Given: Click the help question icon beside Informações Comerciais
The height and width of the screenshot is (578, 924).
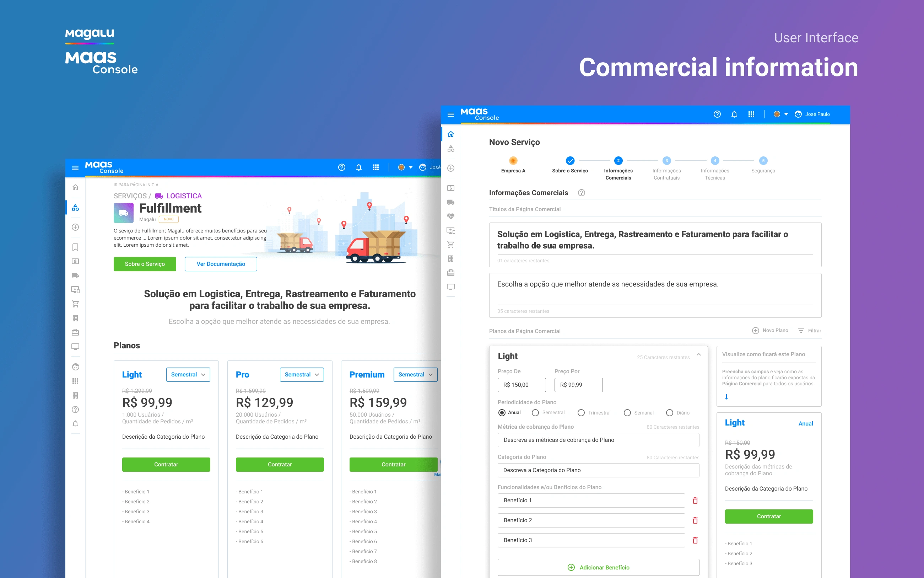Looking at the screenshot, I should coord(581,193).
